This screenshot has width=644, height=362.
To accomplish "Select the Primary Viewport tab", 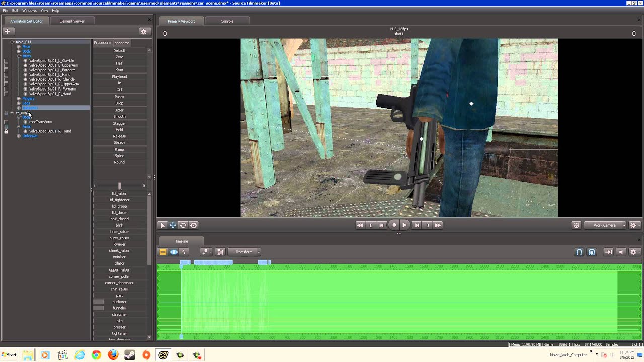I will tap(181, 21).
